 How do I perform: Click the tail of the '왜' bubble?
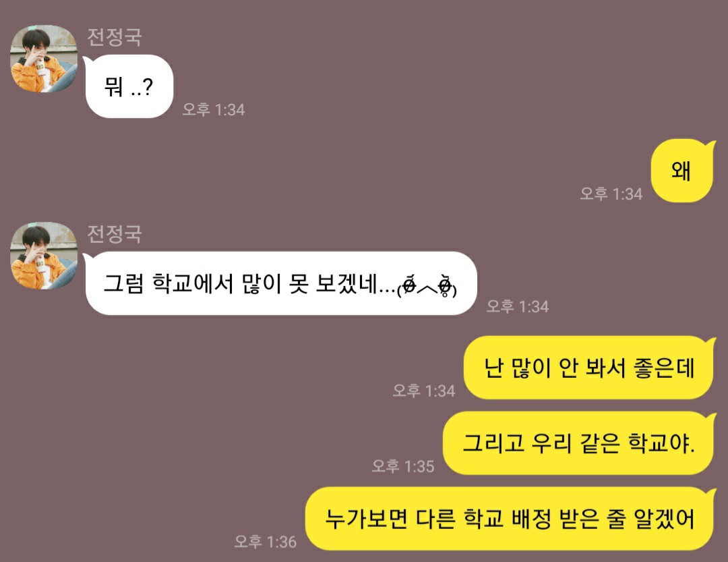(x=711, y=146)
